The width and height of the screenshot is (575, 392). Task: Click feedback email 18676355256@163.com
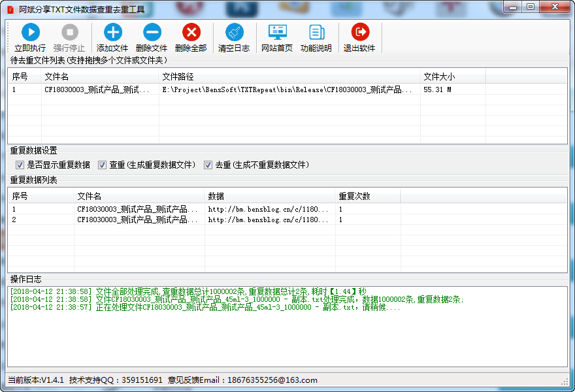[x=272, y=380]
